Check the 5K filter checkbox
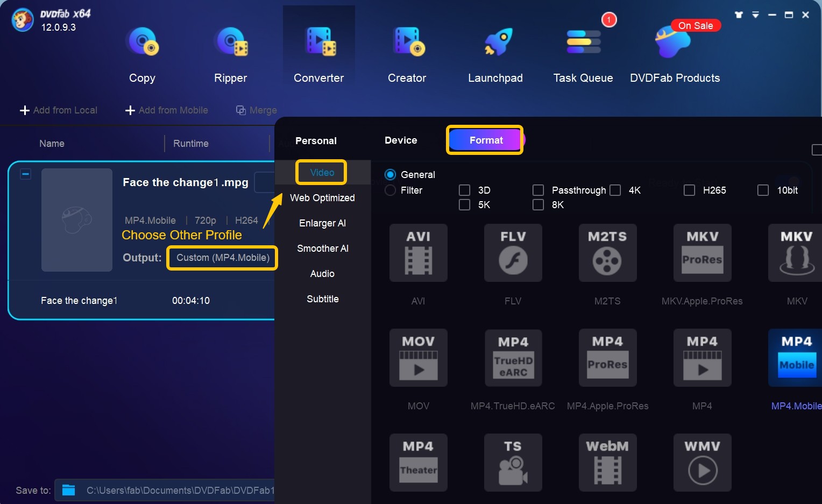 464,205
